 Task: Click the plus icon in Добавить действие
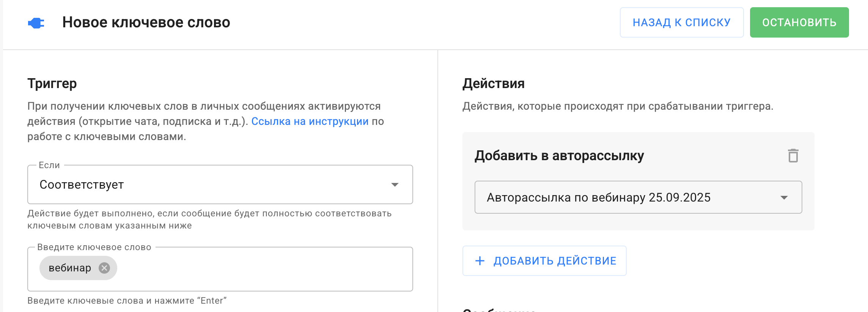click(x=480, y=261)
